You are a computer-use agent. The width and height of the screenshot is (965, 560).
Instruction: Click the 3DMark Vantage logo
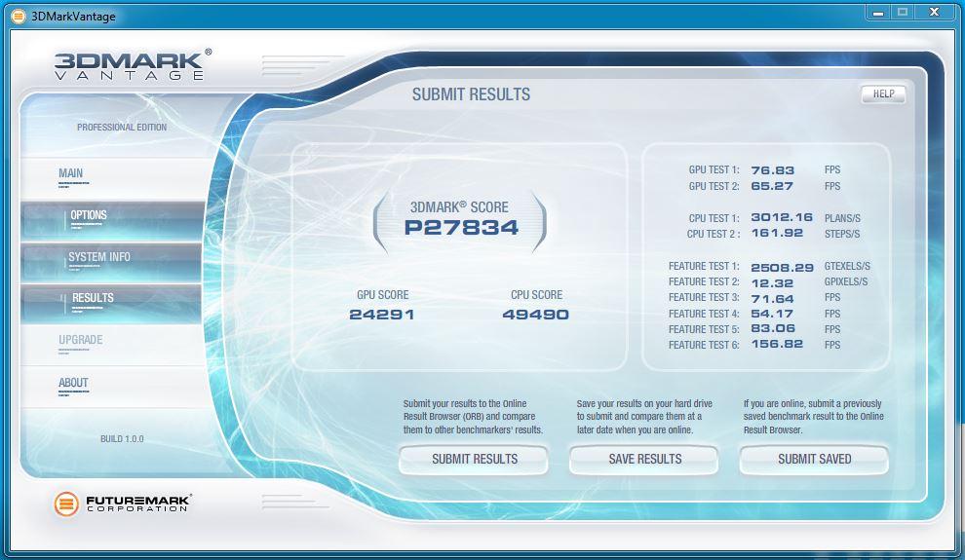[133, 65]
